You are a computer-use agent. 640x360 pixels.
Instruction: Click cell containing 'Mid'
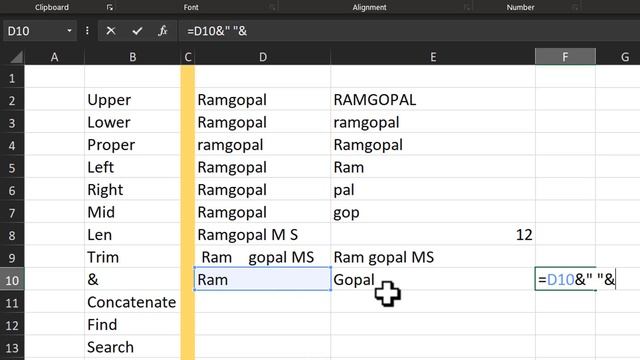(x=132, y=212)
